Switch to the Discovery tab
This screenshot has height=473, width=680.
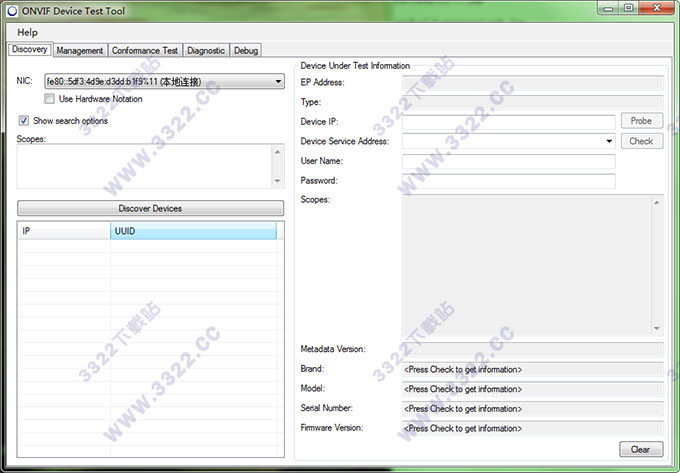coord(29,49)
